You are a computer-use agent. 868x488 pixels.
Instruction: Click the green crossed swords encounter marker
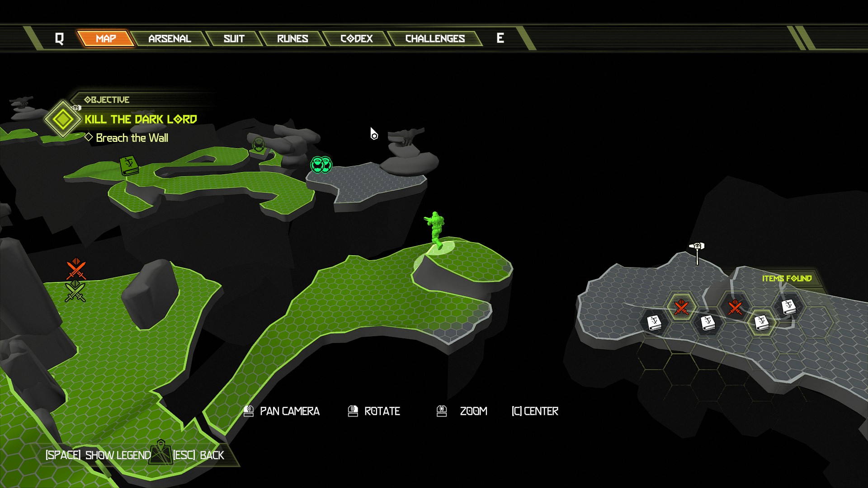click(75, 291)
